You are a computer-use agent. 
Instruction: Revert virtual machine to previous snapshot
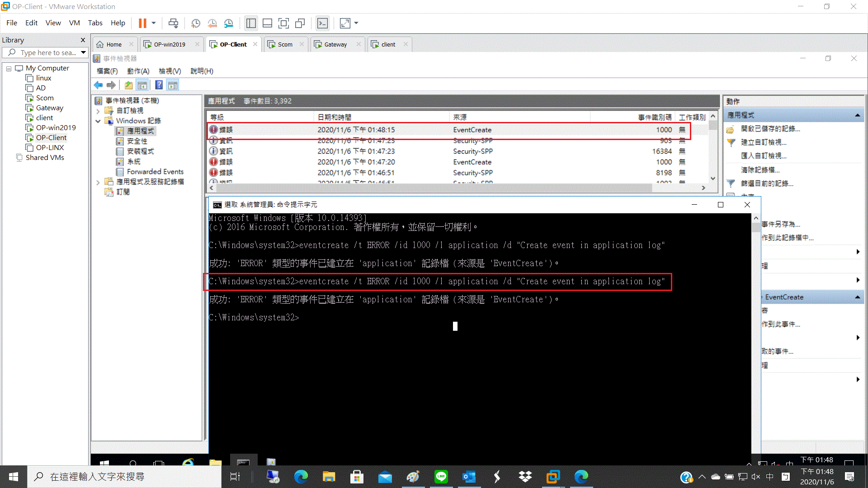[x=212, y=23]
